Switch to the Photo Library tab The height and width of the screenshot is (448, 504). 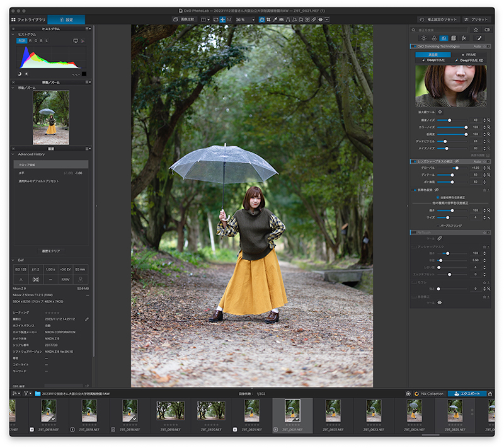pos(28,20)
